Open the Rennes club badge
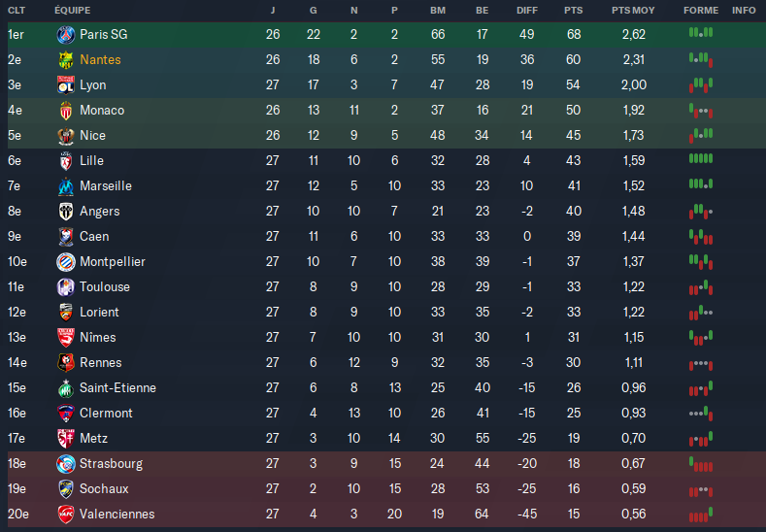This screenshot has height=532, width=766. pos(65,362)
